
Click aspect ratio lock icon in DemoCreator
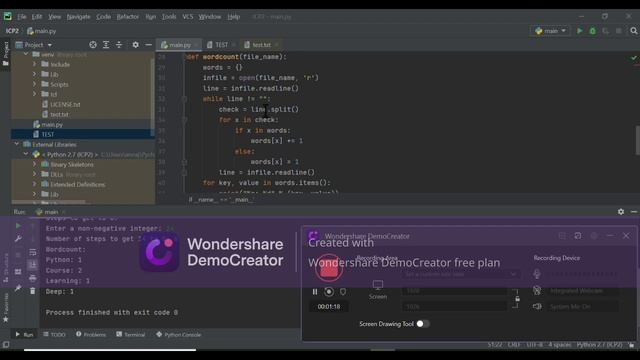(517, 299)
